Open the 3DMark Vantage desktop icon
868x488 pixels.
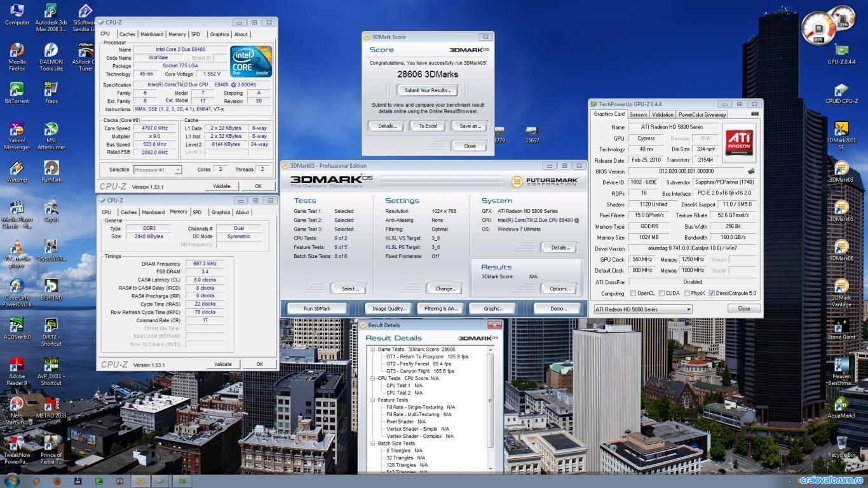[x=841, y=294]
